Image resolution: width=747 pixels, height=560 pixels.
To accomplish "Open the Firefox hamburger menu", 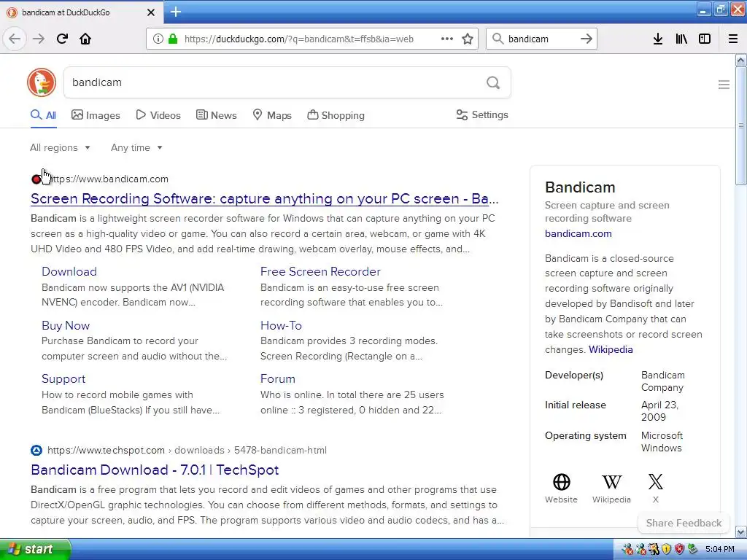I will [x=733, y=39].
